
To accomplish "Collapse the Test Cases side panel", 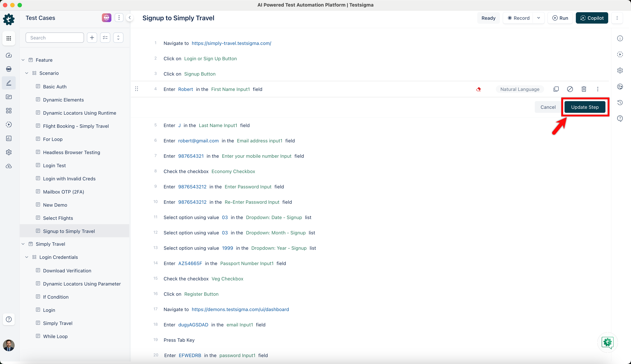I will (130, 18).
